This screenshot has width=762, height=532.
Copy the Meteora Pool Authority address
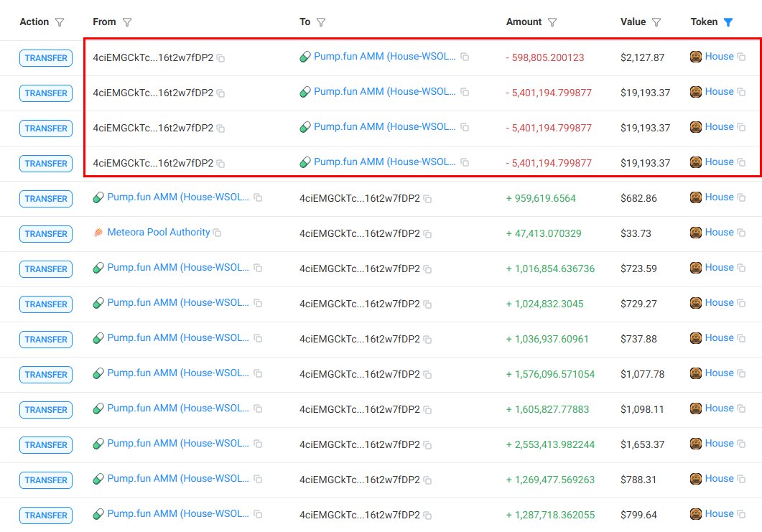click(x=217, y=233)
